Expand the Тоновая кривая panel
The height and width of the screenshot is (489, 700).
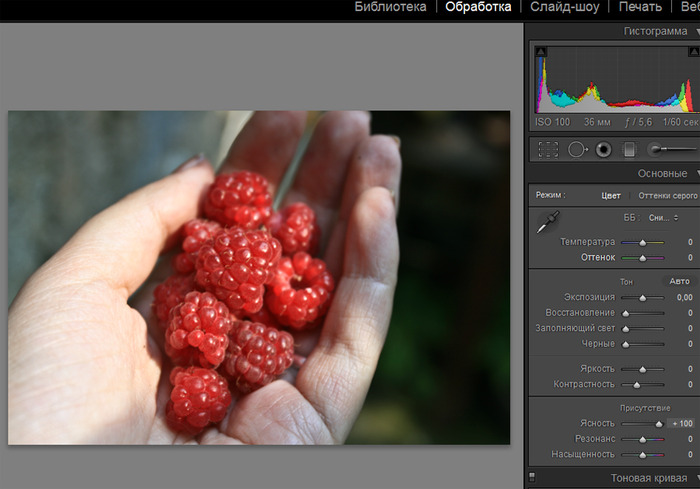697,478
